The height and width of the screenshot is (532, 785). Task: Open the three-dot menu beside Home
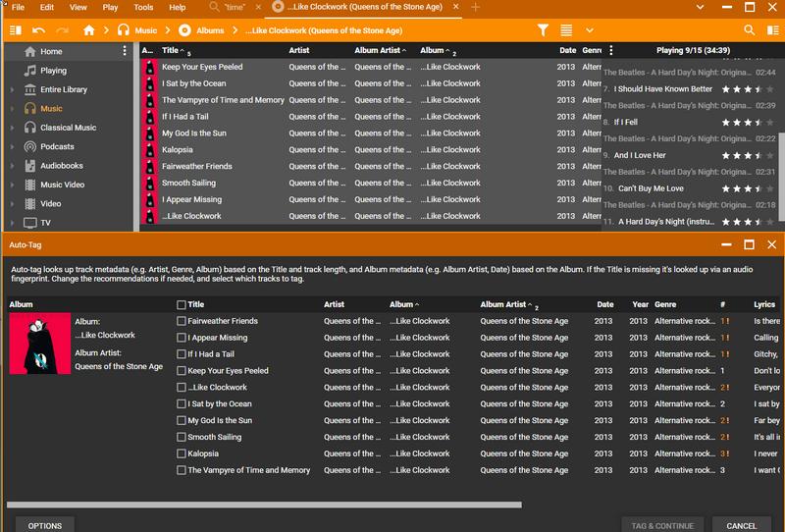pyautogui.click(x=124, y=51)
